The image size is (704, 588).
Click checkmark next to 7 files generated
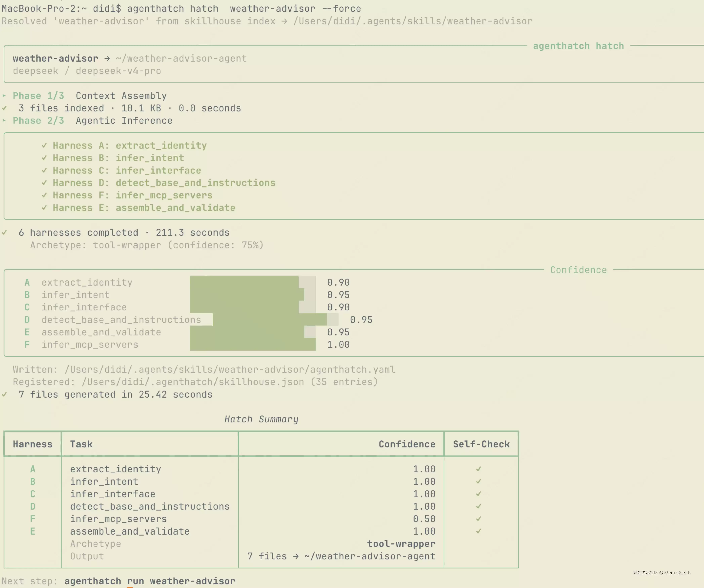point(4,394)
